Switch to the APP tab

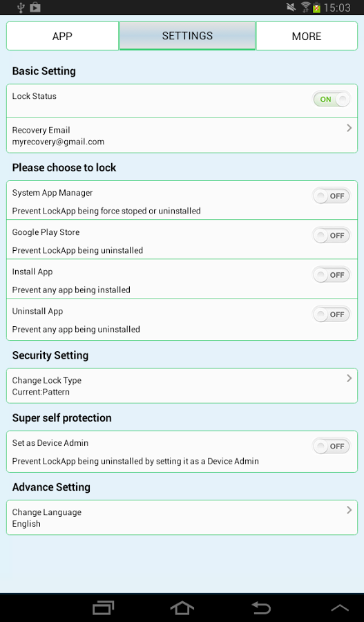tap(63, 36)
